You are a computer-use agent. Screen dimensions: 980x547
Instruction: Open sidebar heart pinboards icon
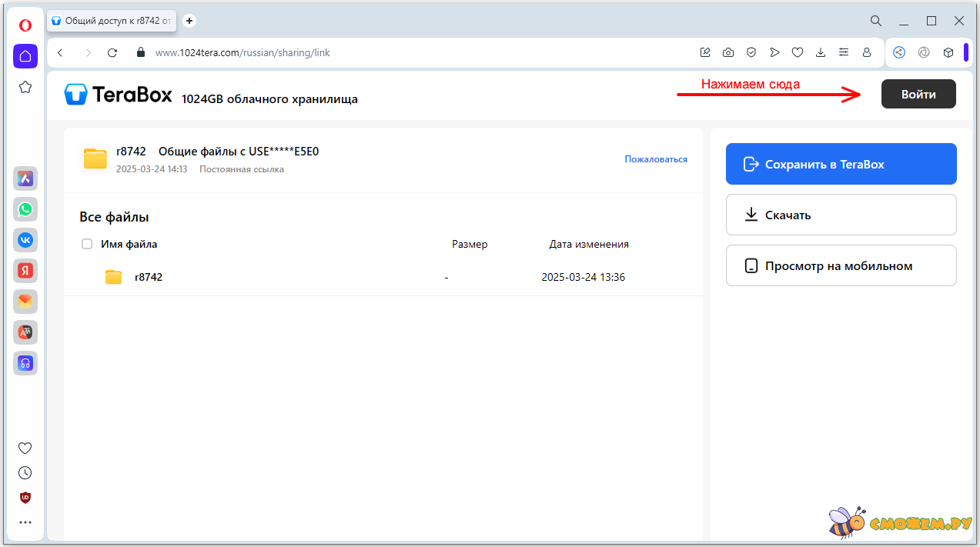[x=25, y=448]
